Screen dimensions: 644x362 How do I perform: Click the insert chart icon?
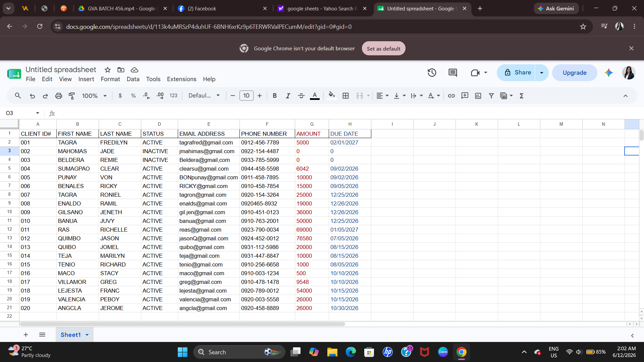[478, 96]
